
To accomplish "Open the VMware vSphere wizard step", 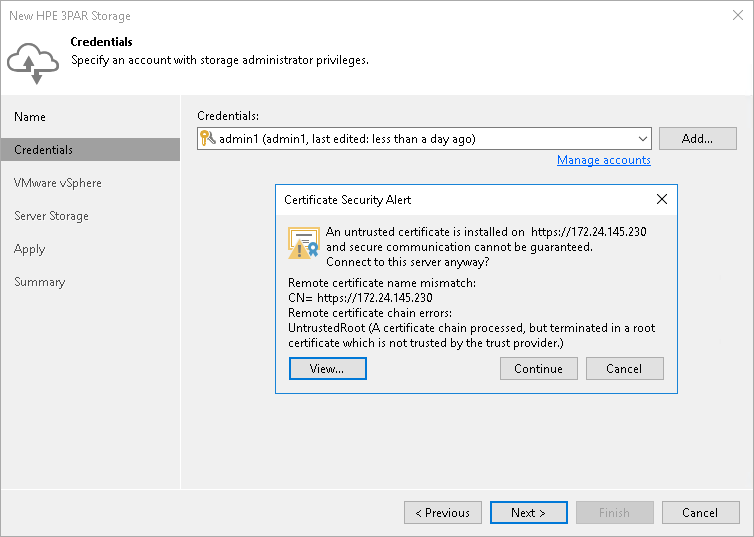I will point(58,183).
